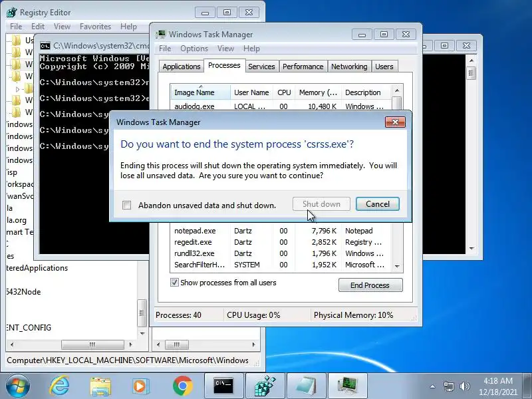Open Registry Editor File menu

(x=16, y=27)
